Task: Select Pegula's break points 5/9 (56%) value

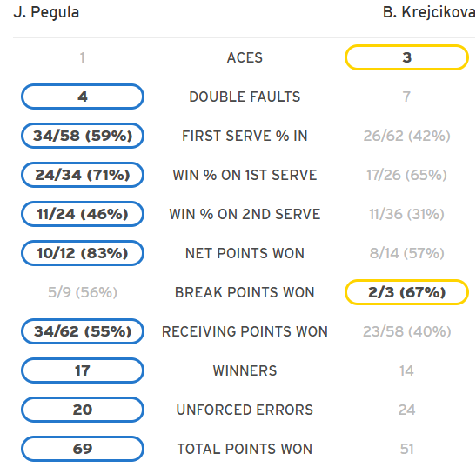Action: pyautogui.click(x=83, y=292)
